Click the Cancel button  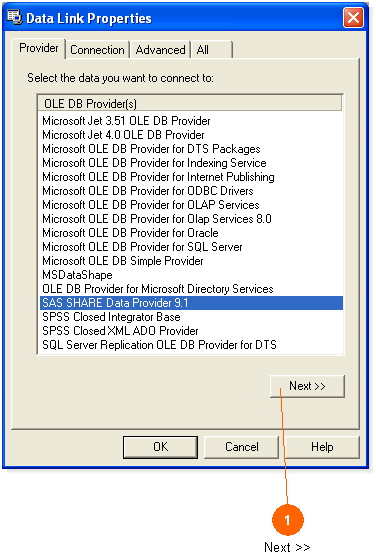[x=242, y=447]
